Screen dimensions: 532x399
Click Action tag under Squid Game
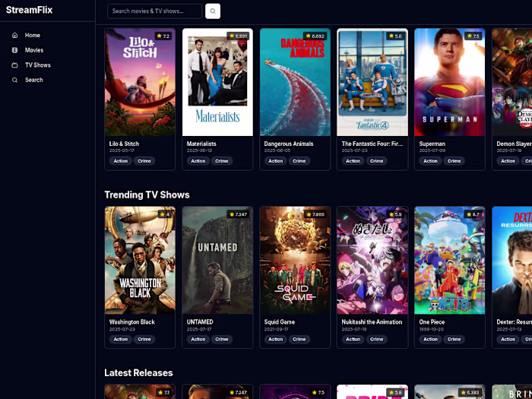[x=275, y=339]
